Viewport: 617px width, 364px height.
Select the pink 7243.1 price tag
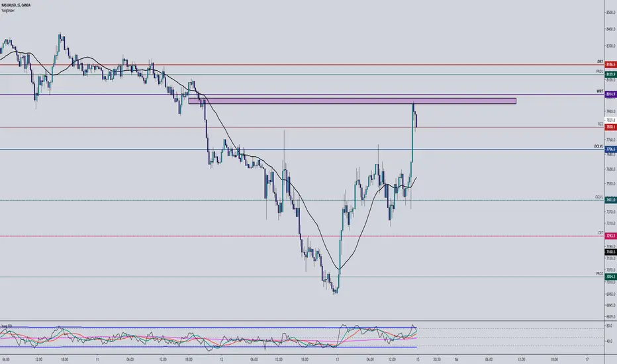pos(610,236)
